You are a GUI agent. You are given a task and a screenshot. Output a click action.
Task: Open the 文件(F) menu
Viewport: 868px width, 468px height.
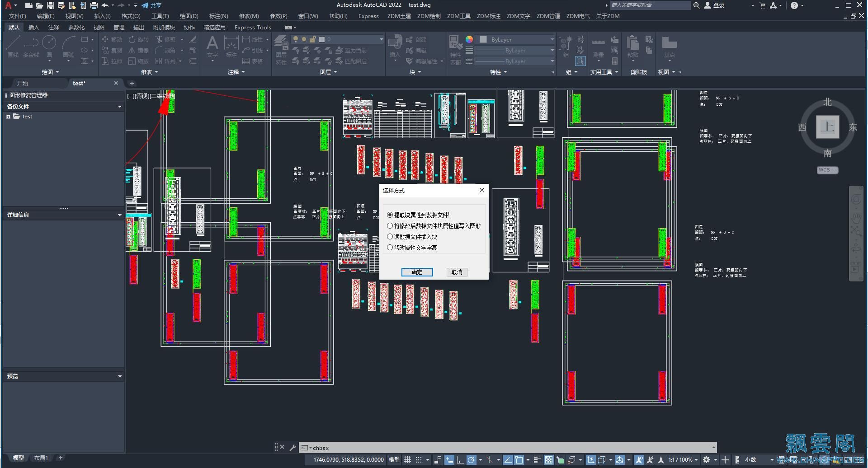click(x=18, y=16)
